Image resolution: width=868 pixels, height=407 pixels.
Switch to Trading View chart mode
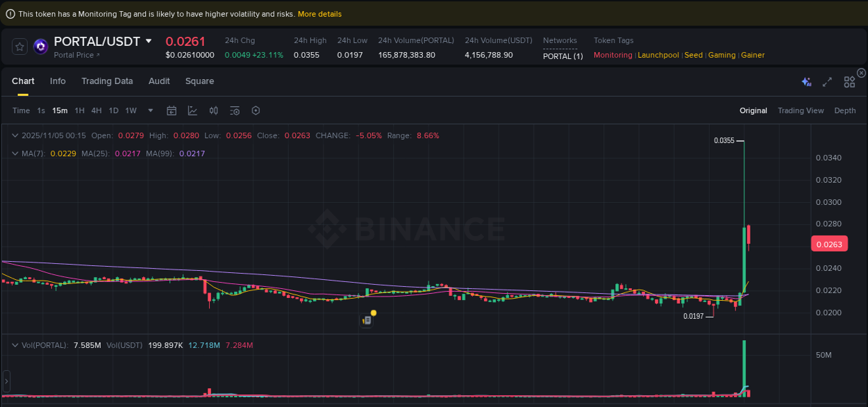(x=801, y=110)
